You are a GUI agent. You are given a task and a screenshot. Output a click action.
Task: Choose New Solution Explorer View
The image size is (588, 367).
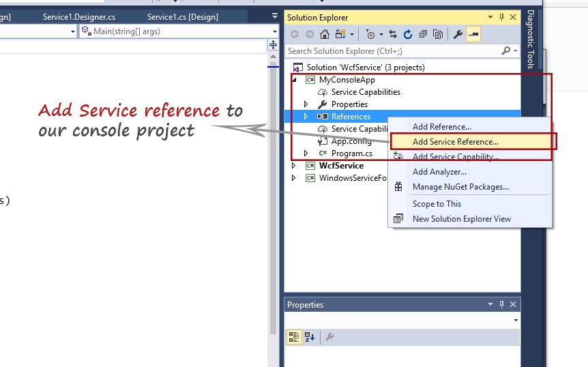click(x=470, y=219)
